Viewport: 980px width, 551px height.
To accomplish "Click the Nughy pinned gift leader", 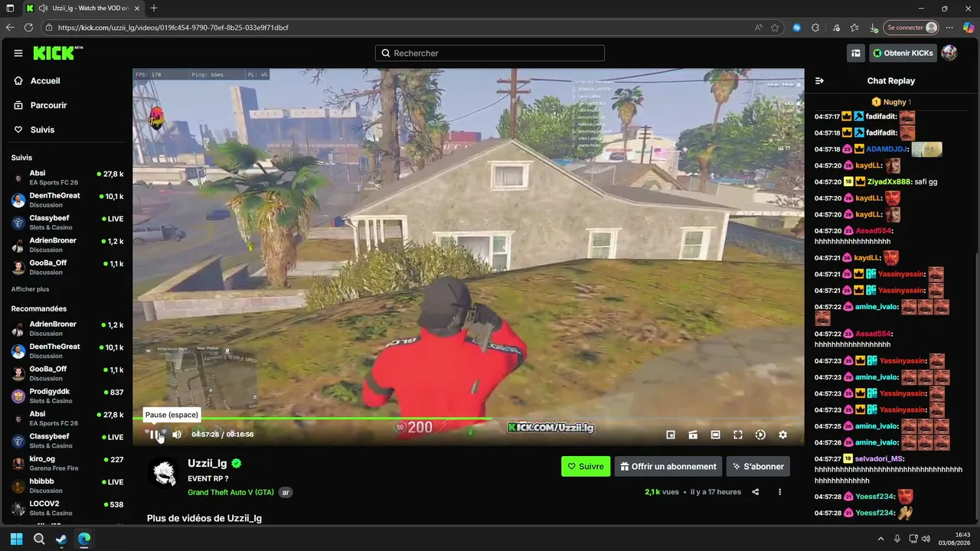I will 891,102.
